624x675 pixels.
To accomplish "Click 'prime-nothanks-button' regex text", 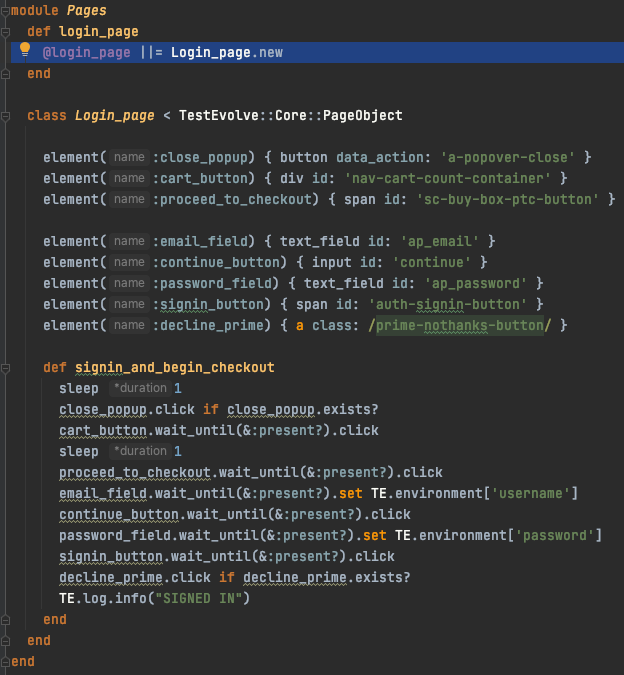I will pos(460,325).
